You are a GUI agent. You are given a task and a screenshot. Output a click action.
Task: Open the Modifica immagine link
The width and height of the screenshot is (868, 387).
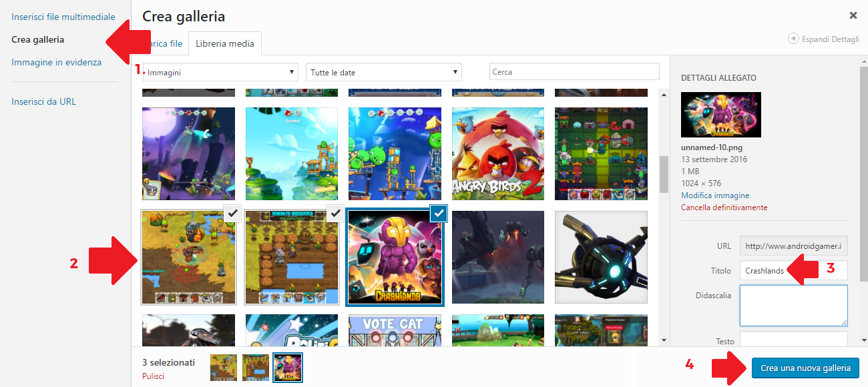(715, 196)
